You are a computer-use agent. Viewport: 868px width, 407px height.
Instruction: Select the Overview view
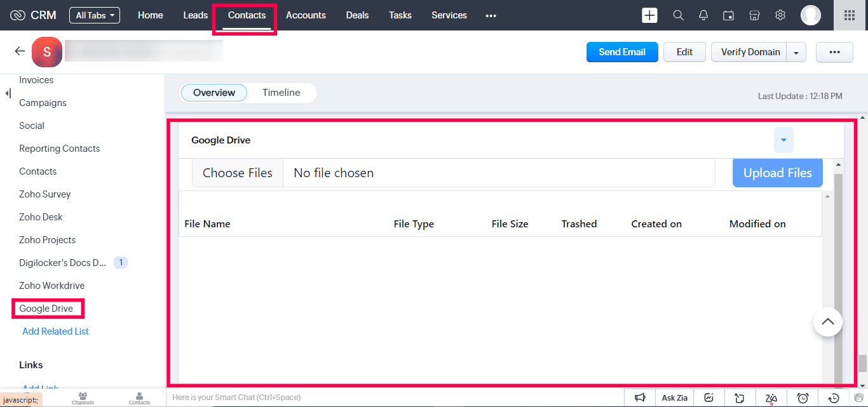(x=214, y=93)
